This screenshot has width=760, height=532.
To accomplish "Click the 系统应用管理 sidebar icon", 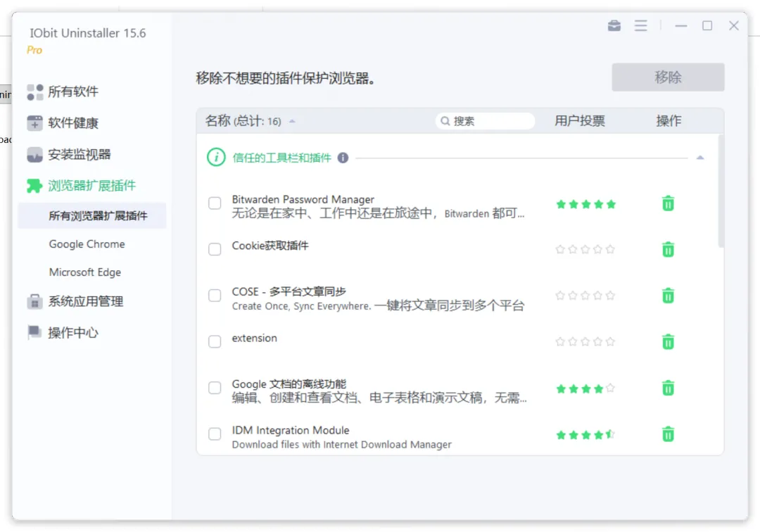I will [35, 301].
